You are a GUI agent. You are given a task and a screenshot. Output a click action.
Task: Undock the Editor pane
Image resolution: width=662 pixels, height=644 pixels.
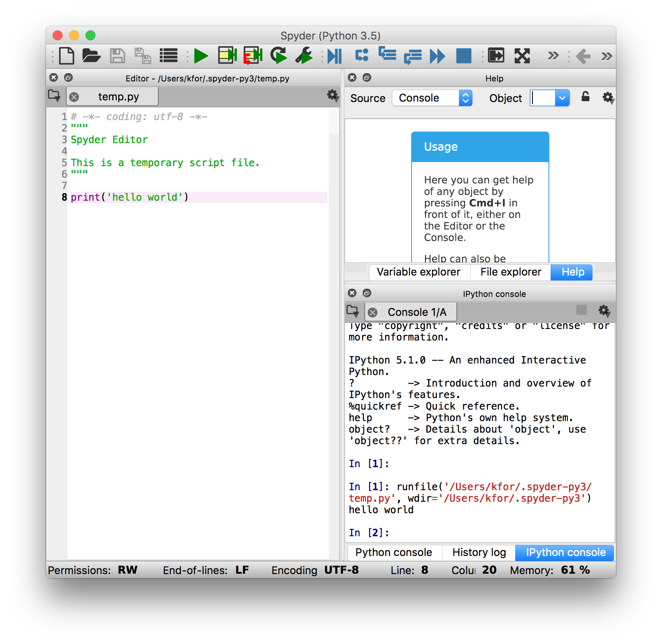pos(69,77)
